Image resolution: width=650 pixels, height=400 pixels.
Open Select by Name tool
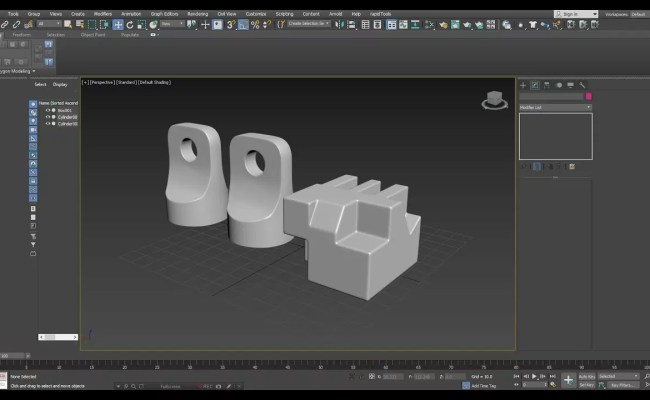(80, 25)
